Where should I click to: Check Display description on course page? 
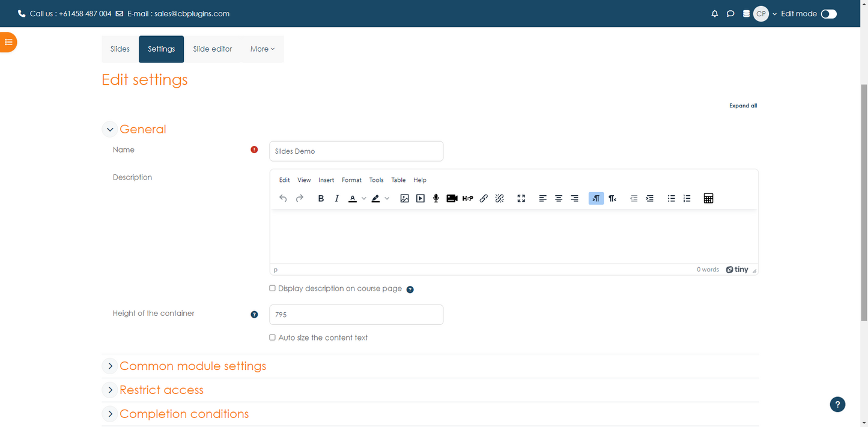(x=273, y=288)
